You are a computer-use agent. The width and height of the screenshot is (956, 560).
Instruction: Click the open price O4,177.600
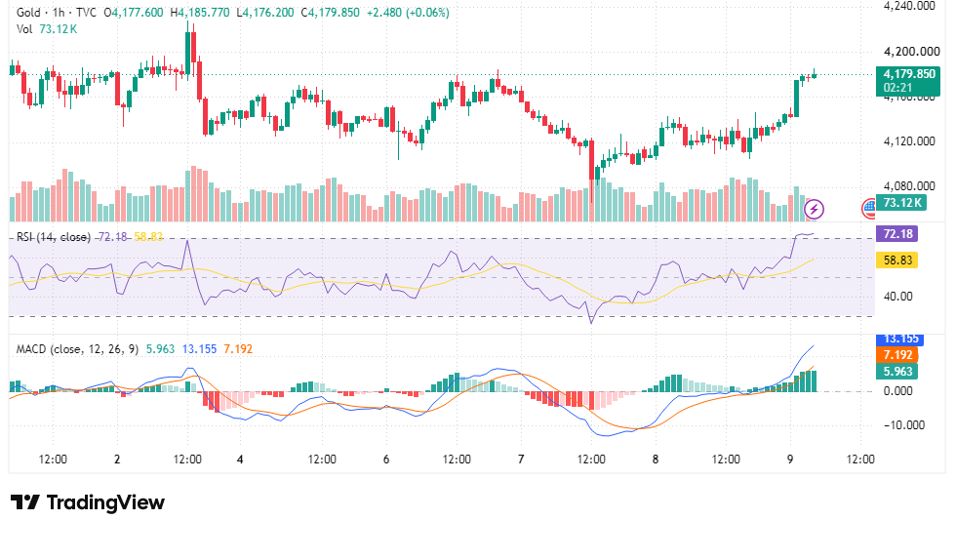point(134,13)
